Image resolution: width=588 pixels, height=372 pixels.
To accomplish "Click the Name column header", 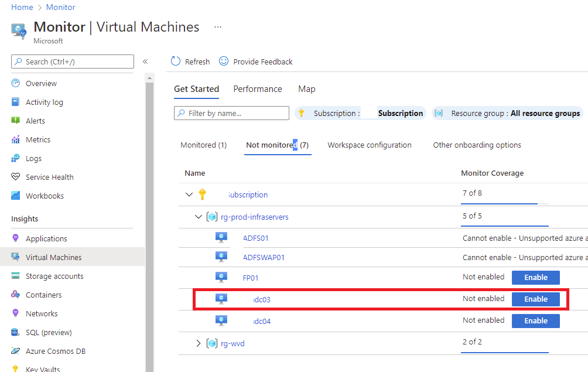I will (194, 173).
